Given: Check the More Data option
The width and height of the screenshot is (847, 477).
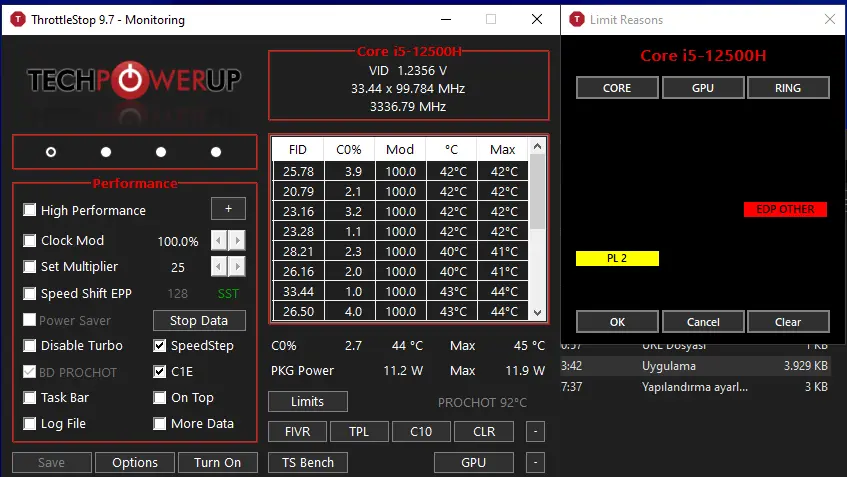Looking at the screenshot, I should coord(159,424).
